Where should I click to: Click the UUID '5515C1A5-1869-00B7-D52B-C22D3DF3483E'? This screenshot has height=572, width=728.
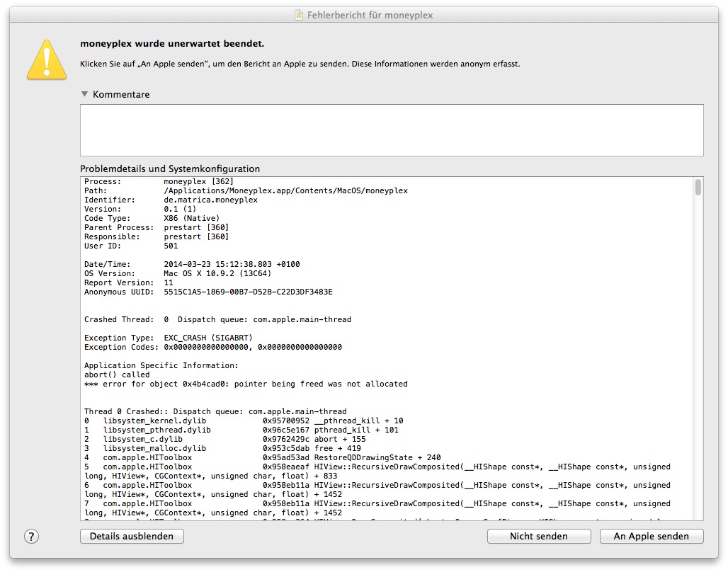coord(248,292)
